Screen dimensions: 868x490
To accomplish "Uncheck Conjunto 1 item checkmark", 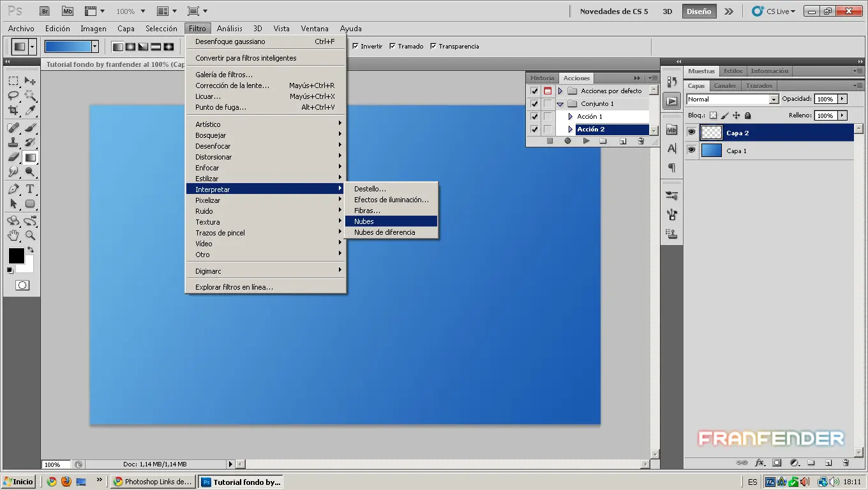I will pyautogui.click(x=534, y=103).
